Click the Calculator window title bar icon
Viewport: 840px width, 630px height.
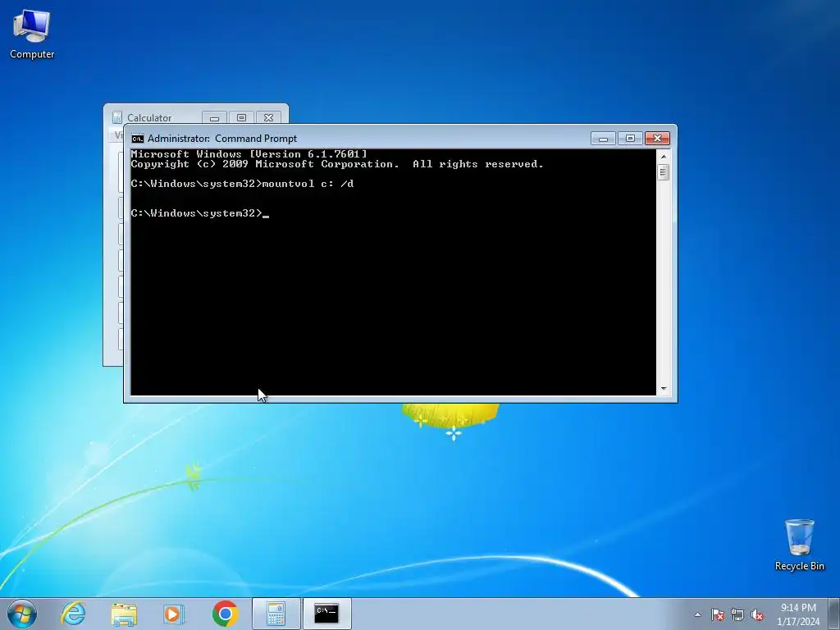pyautogui.click(x=116, y=117)
